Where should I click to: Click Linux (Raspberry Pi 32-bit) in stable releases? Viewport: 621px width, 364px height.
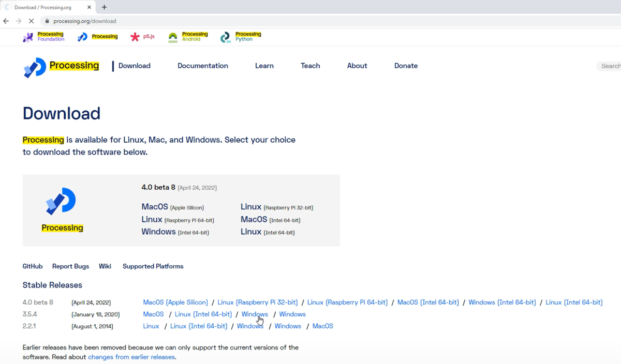258,302
